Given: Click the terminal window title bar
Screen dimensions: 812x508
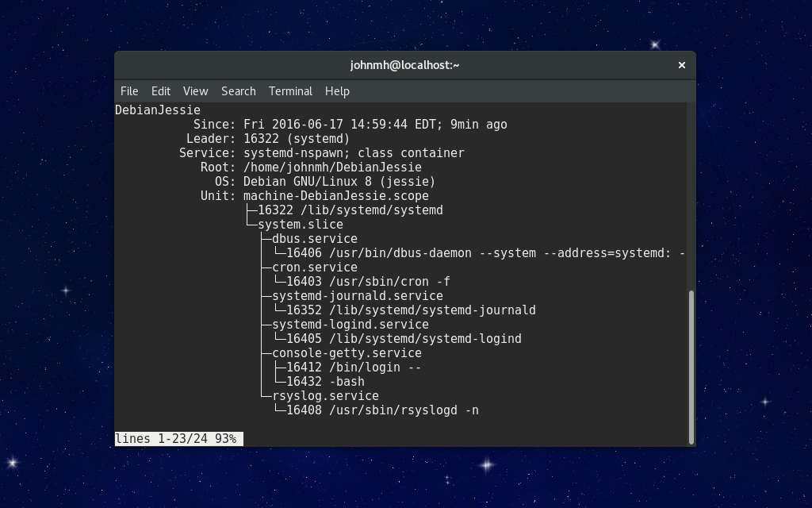Looking at the screenshot, I should pyautogui.click(x=405, y=65).
